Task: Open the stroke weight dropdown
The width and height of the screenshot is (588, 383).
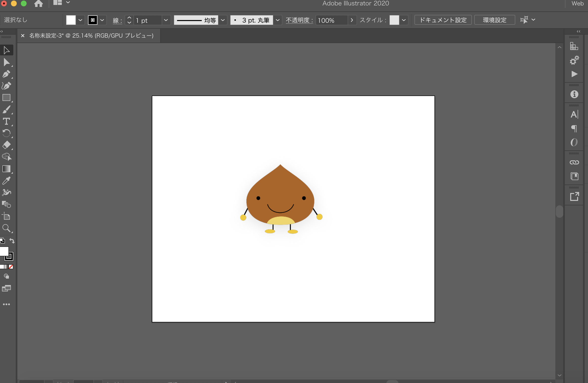Action: click(166, 20)
